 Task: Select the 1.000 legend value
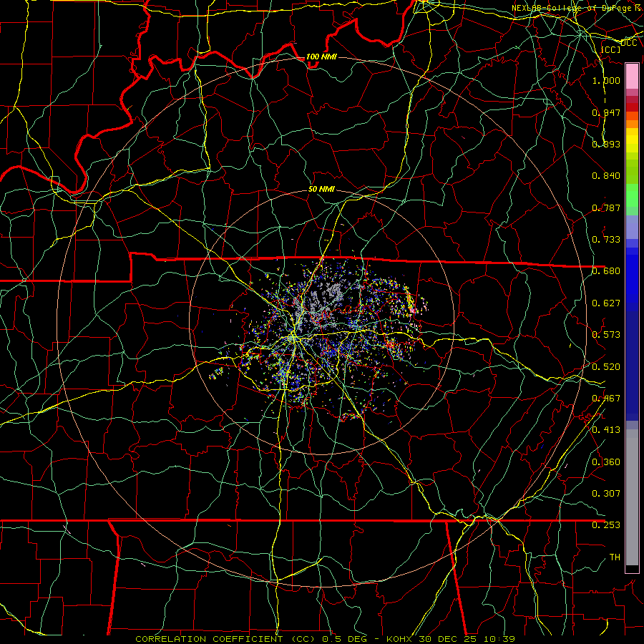606,80
